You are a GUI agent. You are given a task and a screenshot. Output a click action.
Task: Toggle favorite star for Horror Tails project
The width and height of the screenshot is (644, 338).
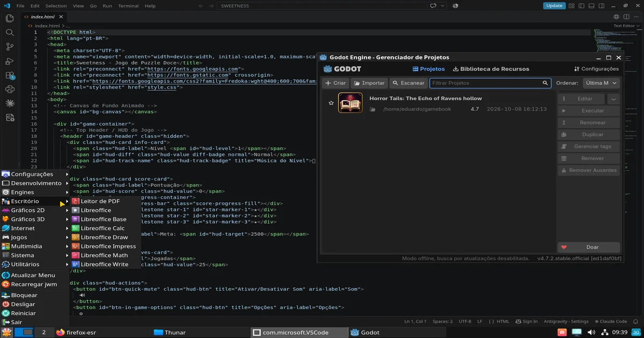(x=331, y=103)
